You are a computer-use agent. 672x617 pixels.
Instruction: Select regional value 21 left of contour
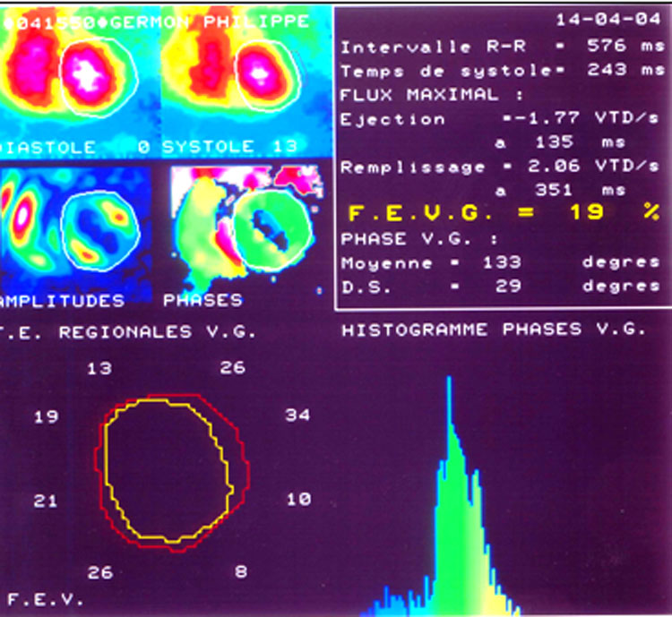click(x=46, y=501)
